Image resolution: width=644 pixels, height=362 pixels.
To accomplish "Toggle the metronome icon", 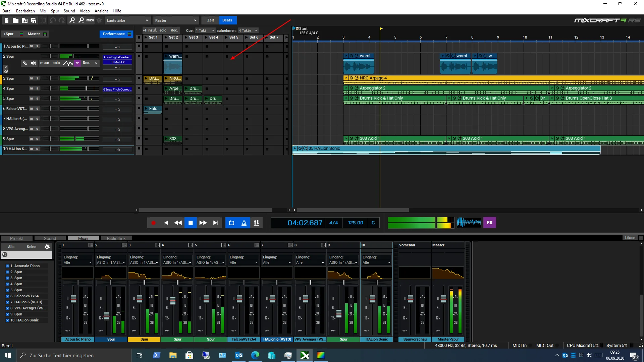I will pyautogui.click(x=244, y=223).
